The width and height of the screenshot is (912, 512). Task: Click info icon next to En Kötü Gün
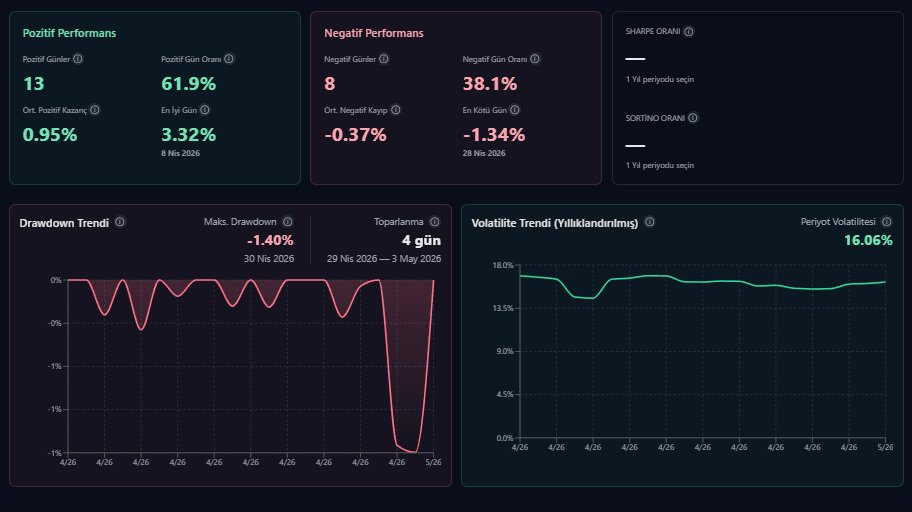coord(515,110)
